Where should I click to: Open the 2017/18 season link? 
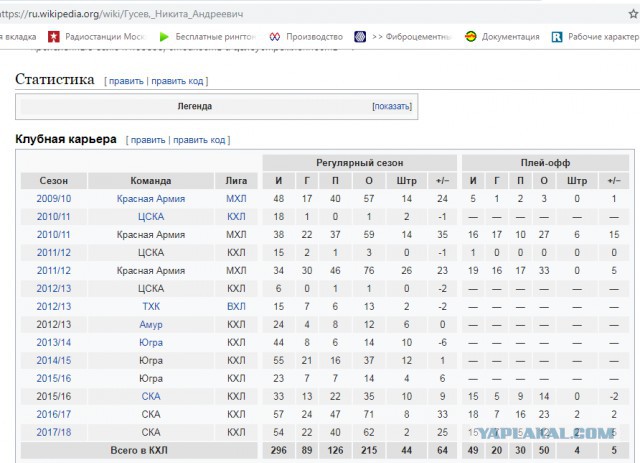pos(54,432)
